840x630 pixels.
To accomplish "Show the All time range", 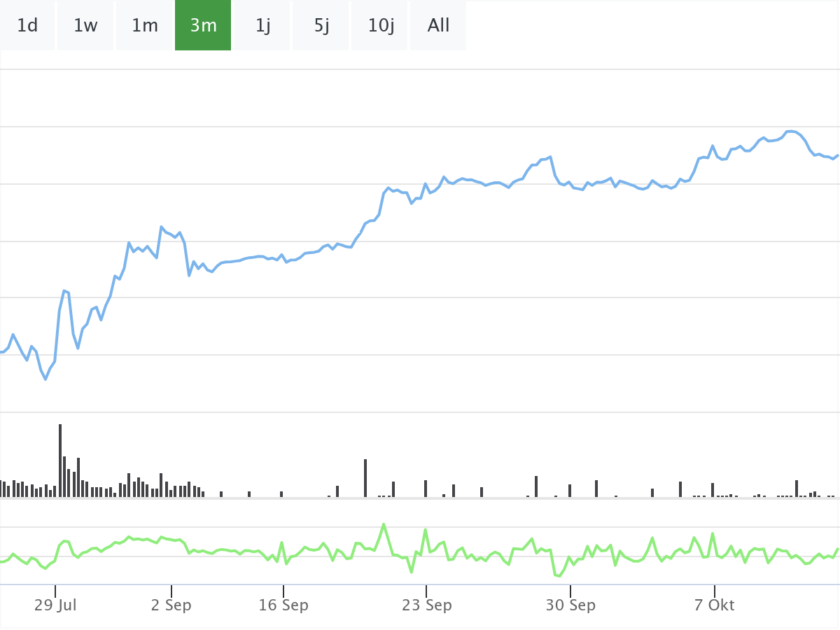I will point(439,26).
